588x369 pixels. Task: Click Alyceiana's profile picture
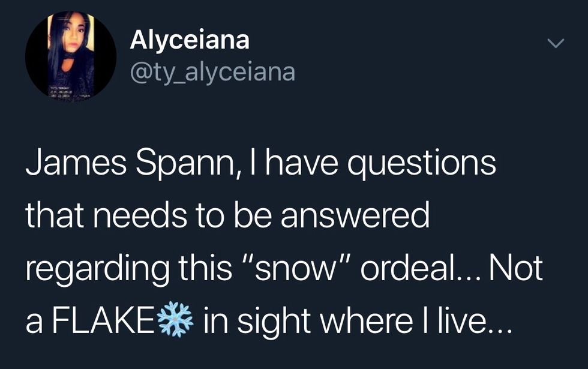71,56
